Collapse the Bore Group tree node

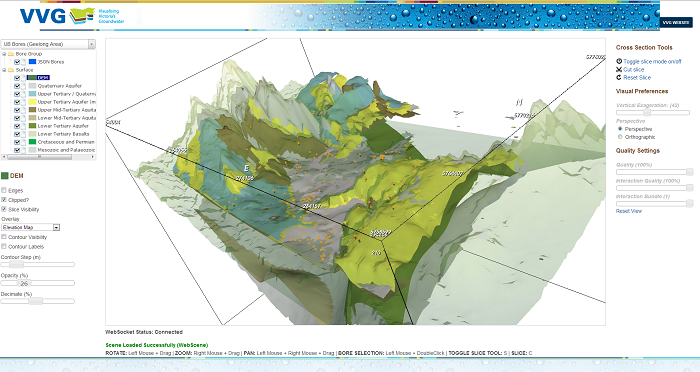tap(4, 54)
